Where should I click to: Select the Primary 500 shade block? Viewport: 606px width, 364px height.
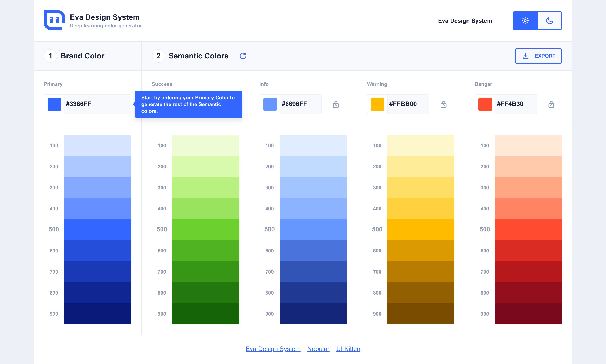(x=97, y=230)
